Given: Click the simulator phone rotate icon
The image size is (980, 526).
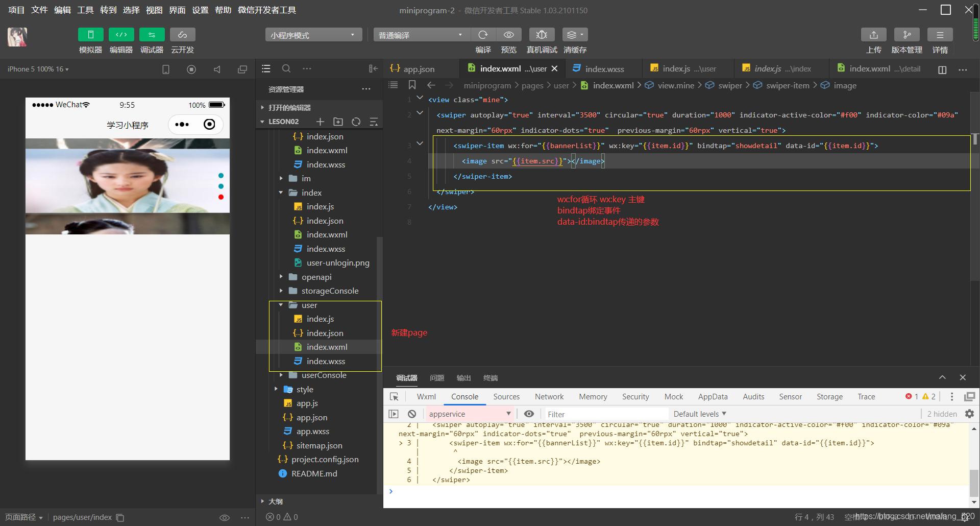Looking at the screenshot, I should tap(166, 69).
